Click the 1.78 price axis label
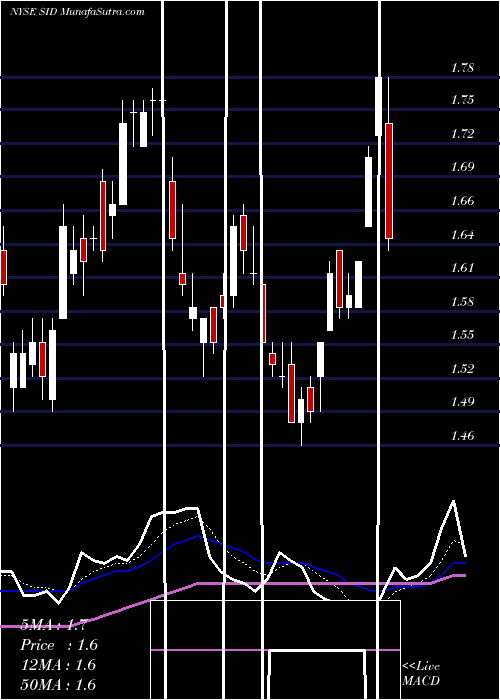This screenshot has height=700, width=500. click(x=462, y=68)
